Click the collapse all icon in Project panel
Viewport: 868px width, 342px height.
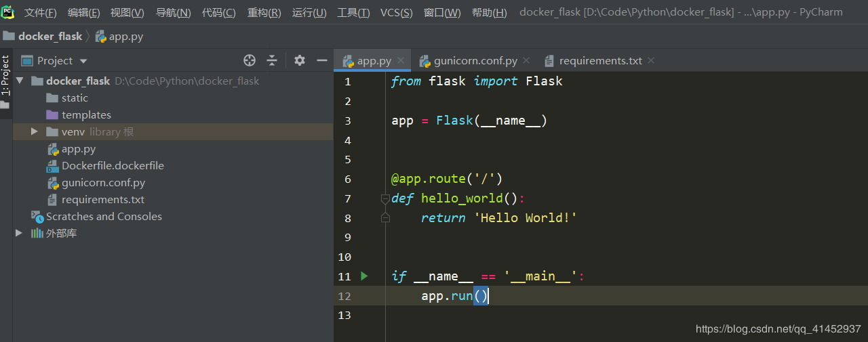point(272,60)
